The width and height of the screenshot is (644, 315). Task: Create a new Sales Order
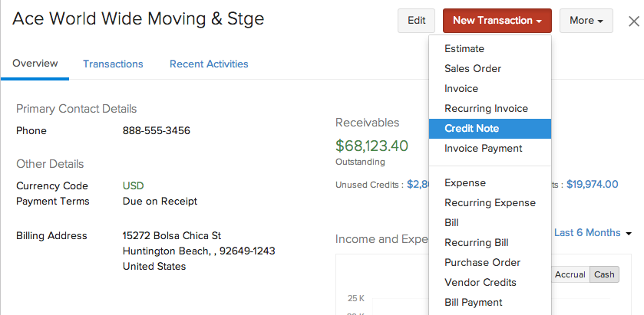click(x=473, y=69)
